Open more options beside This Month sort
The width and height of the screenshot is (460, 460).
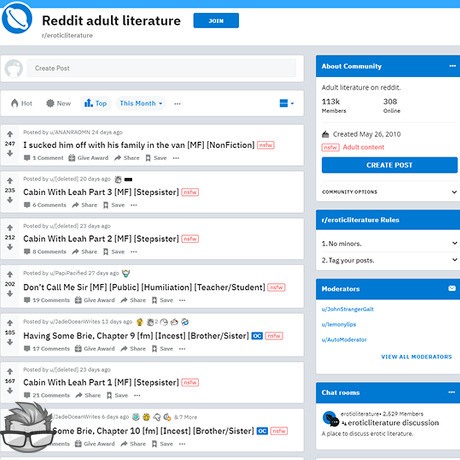click(x=177, y=104)
